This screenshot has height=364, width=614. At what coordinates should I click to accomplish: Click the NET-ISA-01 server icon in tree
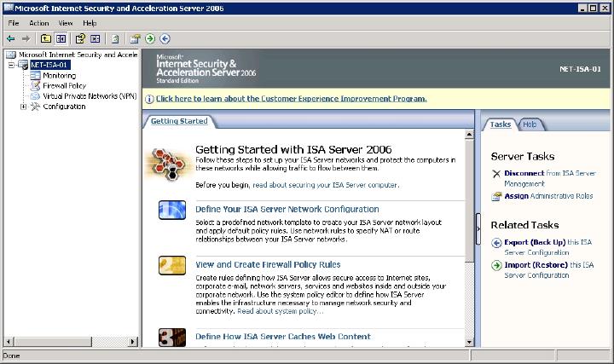(24, 65)
